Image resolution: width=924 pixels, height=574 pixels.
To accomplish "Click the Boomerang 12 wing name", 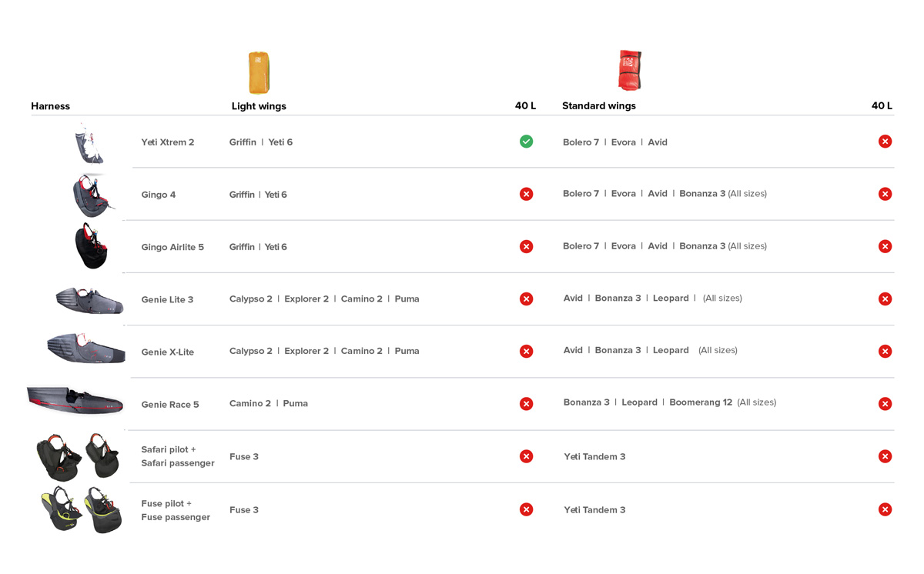I will (701, 402).
